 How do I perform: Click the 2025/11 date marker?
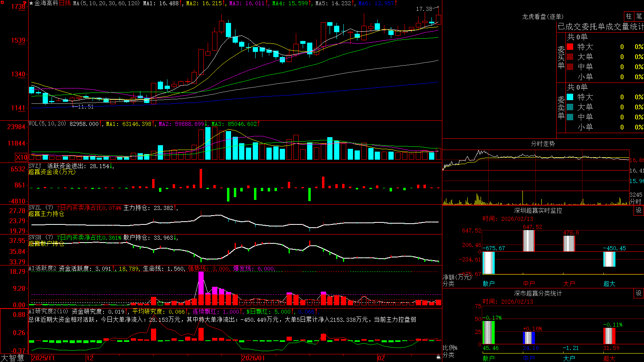43,358
